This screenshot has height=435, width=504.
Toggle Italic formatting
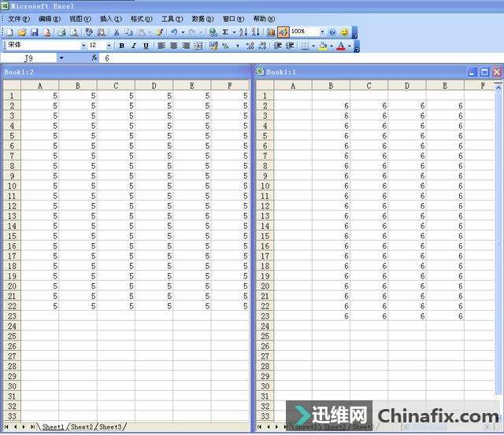134,46
